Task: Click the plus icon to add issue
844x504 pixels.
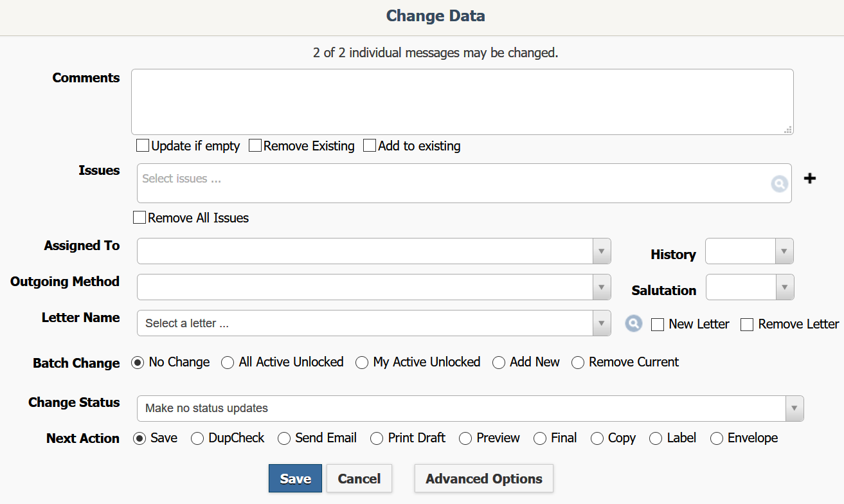Action: pyautogui.click(x=810, y=179)
